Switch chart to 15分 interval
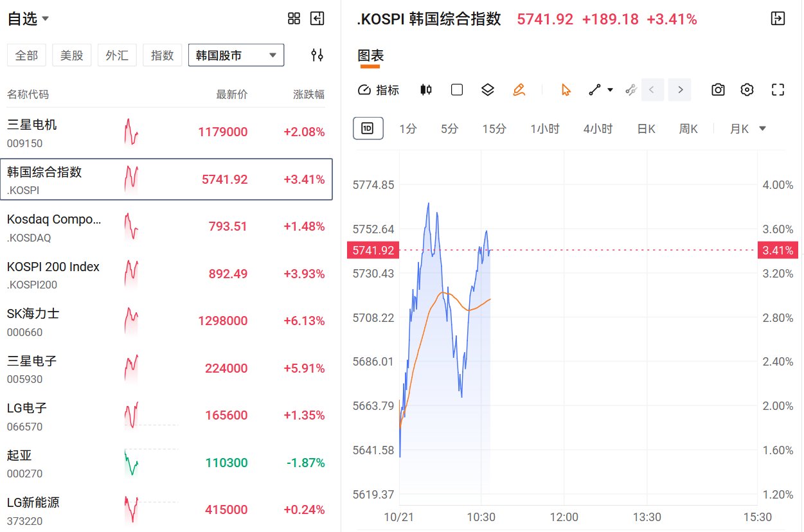This screenshot has width=804, height=532. coord(494,129)
